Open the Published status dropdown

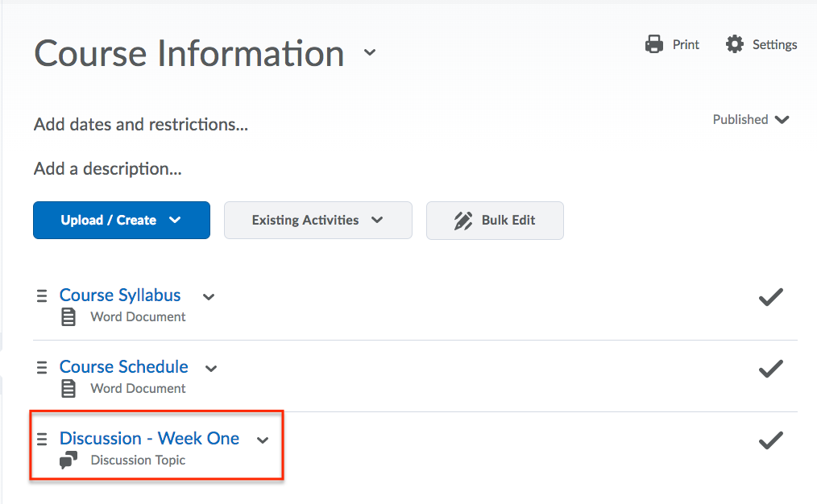pyautogui.click(x=750, y=120)
